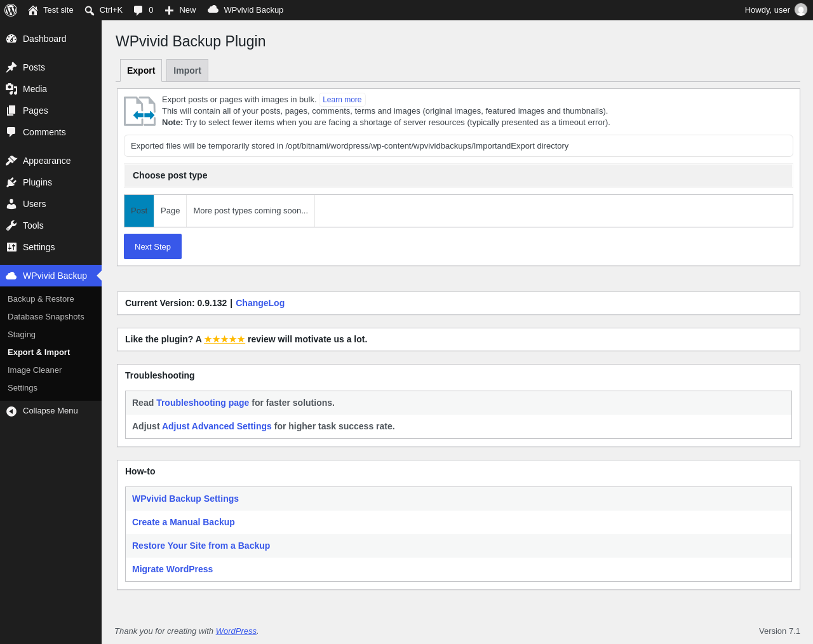Open WPvivid Settings submenu item
Screen dimensions: 813x644
[22, 388]
